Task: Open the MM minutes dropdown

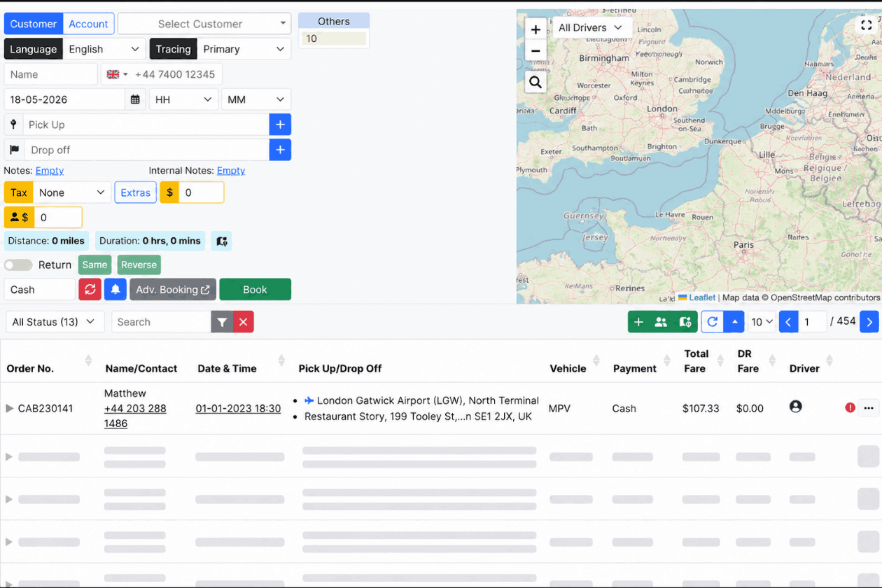Action: point(256,99)
